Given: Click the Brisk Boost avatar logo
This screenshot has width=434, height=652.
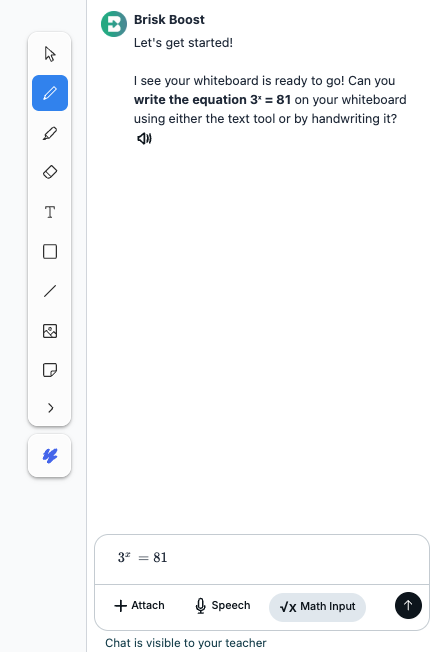Looking at the screenshot, I should (114, 24).
